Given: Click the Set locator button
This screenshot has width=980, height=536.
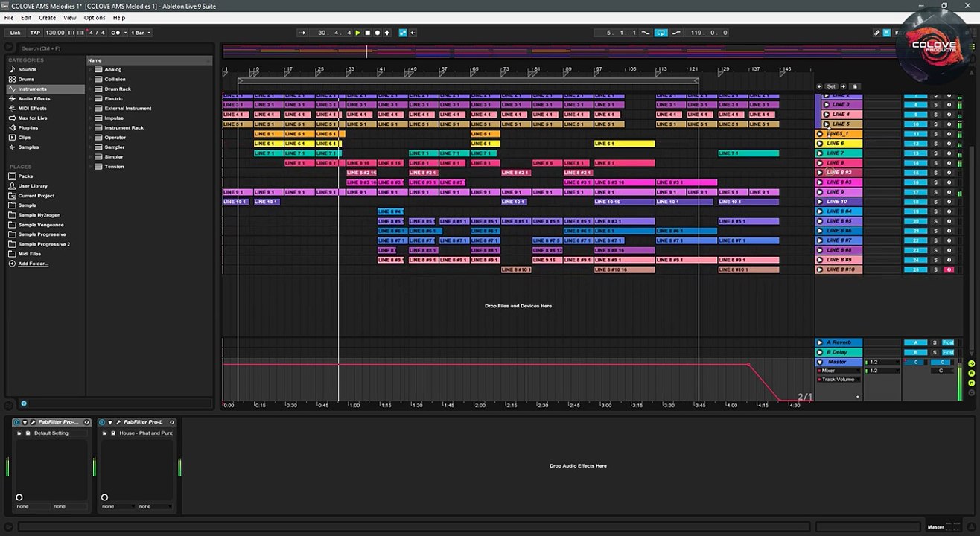Looking at the screenshot, I should [832, 86].
